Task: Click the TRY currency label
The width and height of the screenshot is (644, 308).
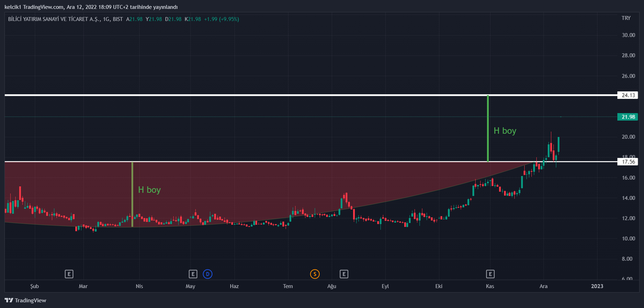Action: pos(626,18)
